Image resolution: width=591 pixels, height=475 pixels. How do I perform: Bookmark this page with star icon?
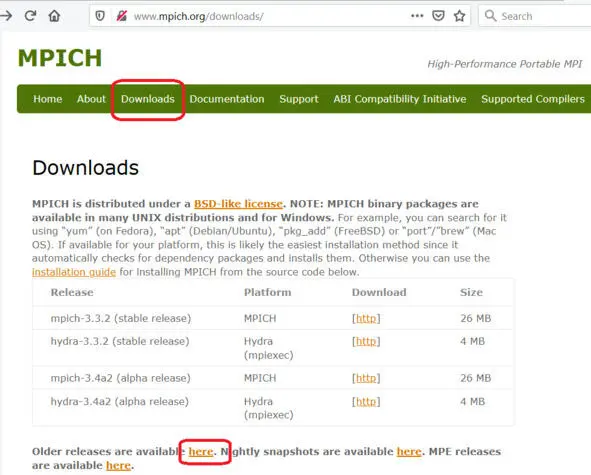click(x=459, y=16)
